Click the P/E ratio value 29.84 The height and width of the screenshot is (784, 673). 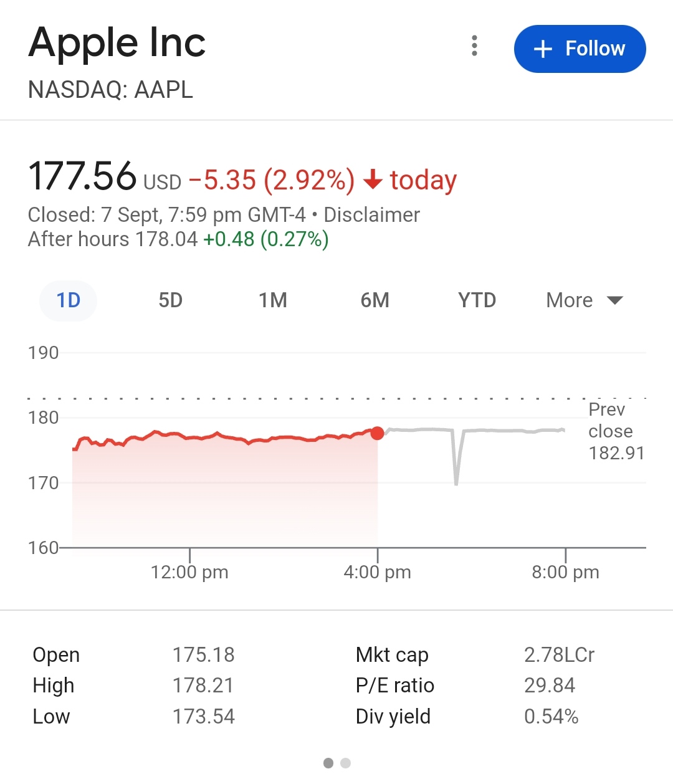click(550, 686)
